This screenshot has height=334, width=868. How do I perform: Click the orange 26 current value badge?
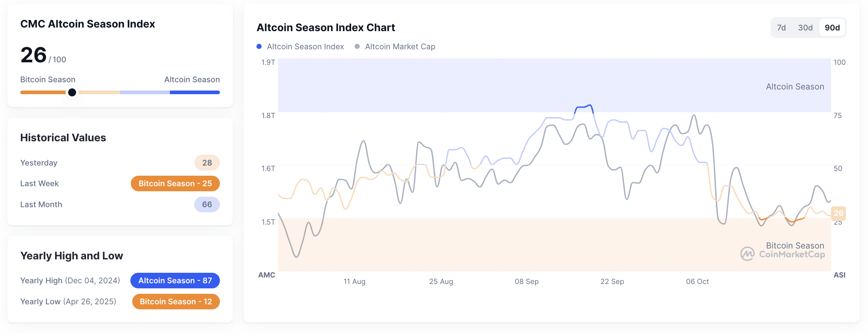coord(838,213)
